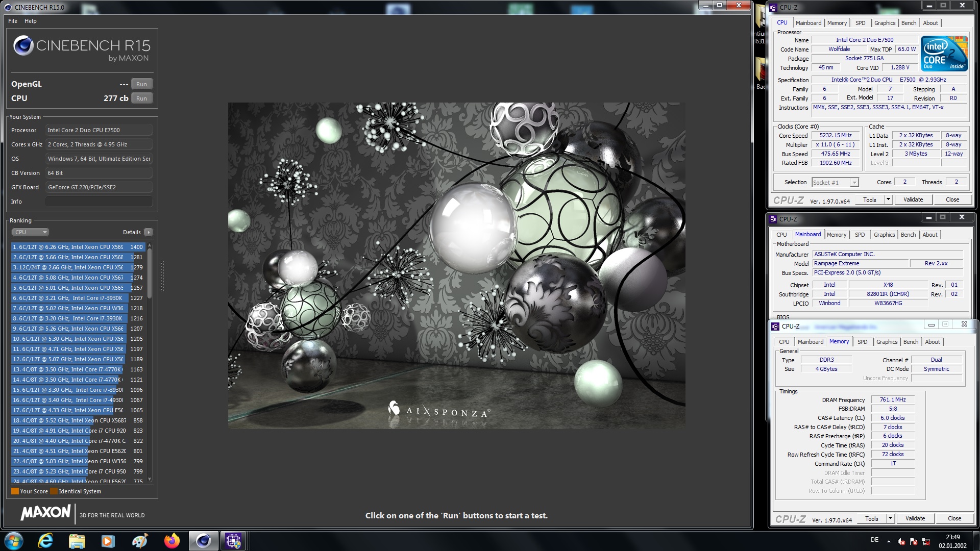980x551 pixels.
Task: Open Firefox from the taskbar
Action: pos(171,541)
